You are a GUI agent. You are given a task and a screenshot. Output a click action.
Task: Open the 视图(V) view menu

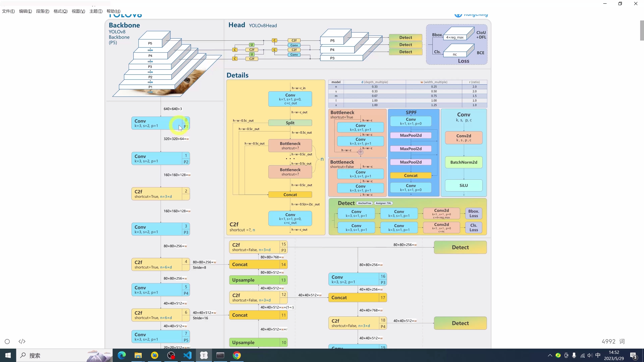coord(78,11)
